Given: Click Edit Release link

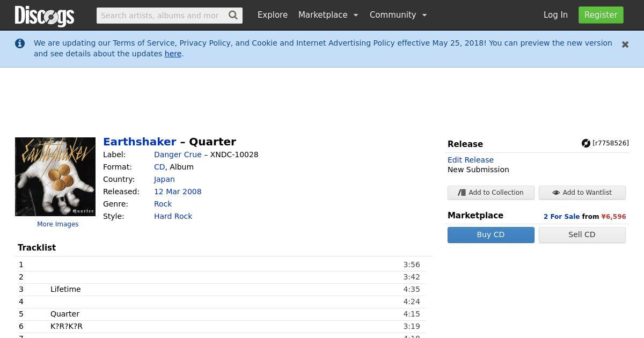Looking at the screenshot, I should (x=471, y=160).
